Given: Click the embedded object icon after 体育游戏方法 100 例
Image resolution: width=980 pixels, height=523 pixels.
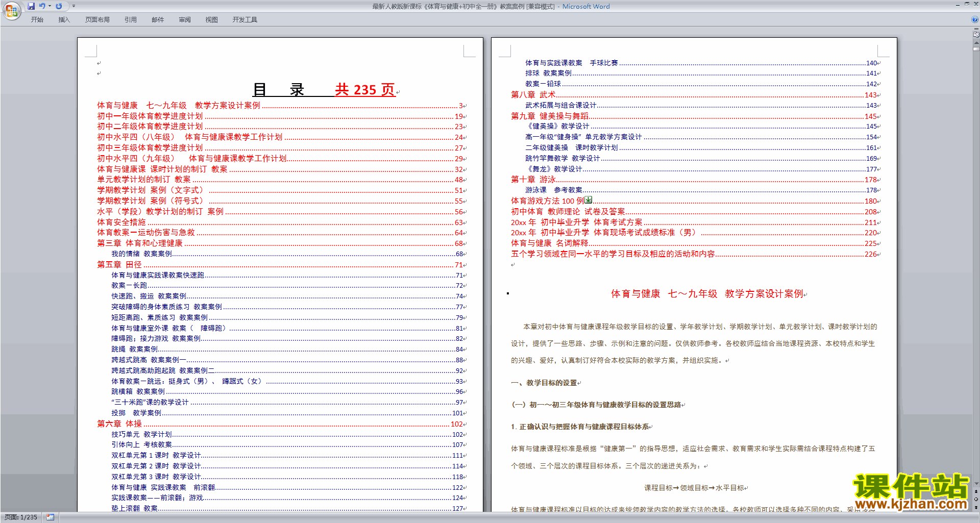Looking at the screenshot, I should [589, 200].
